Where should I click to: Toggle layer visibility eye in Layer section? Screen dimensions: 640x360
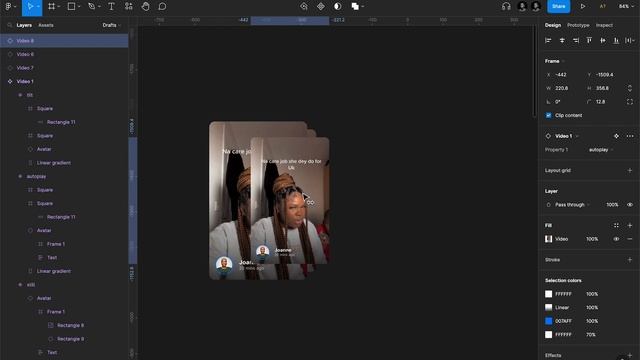tap(630, 205)
